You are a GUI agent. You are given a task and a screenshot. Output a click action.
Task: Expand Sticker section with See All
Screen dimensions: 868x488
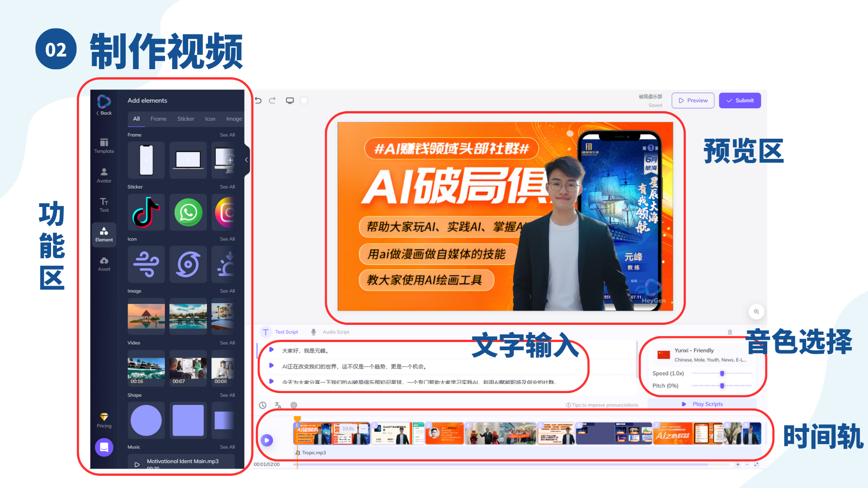point(227,187)
